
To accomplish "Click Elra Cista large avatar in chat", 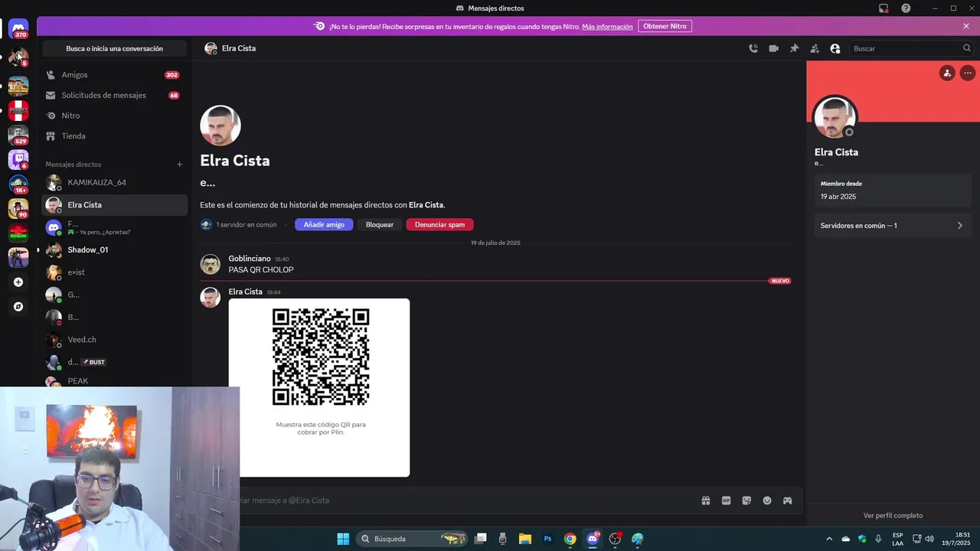I will (x=220, y=126).
